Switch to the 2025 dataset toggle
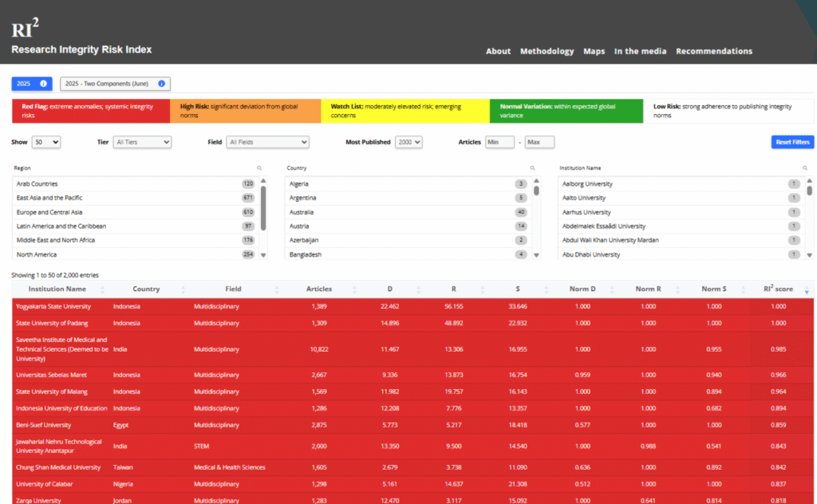The height and width of the screenshot is (504, 817). (25, 84)
